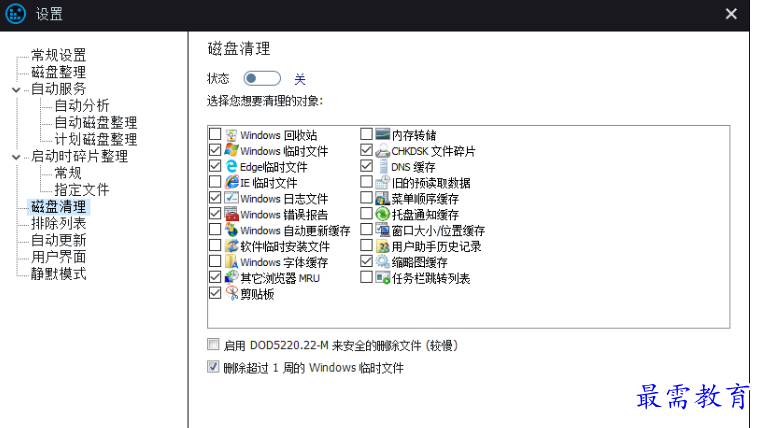This screenshot has width=758, height=428.
Task: Click the IE 临时文件 icon
Action: (232, 182)
